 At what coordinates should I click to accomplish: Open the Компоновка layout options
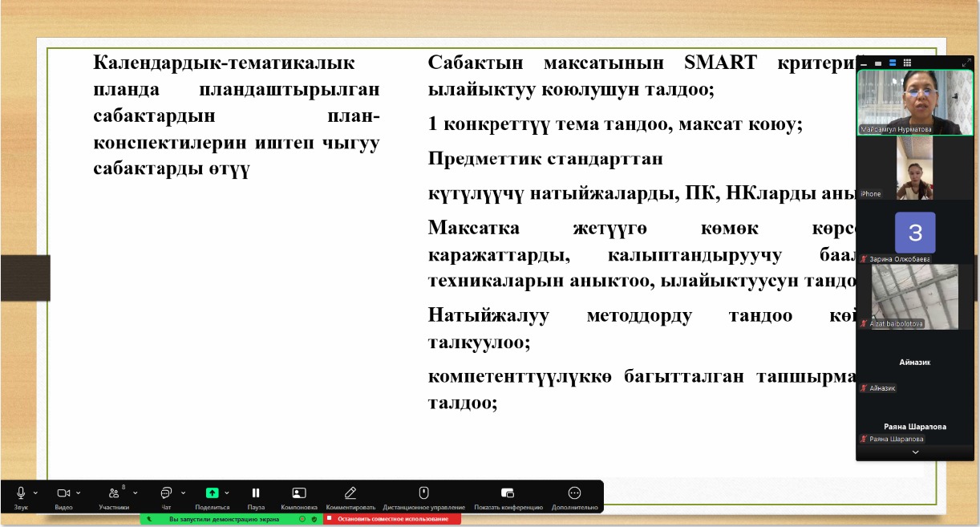pyautogui.click(x=298, y=493)
